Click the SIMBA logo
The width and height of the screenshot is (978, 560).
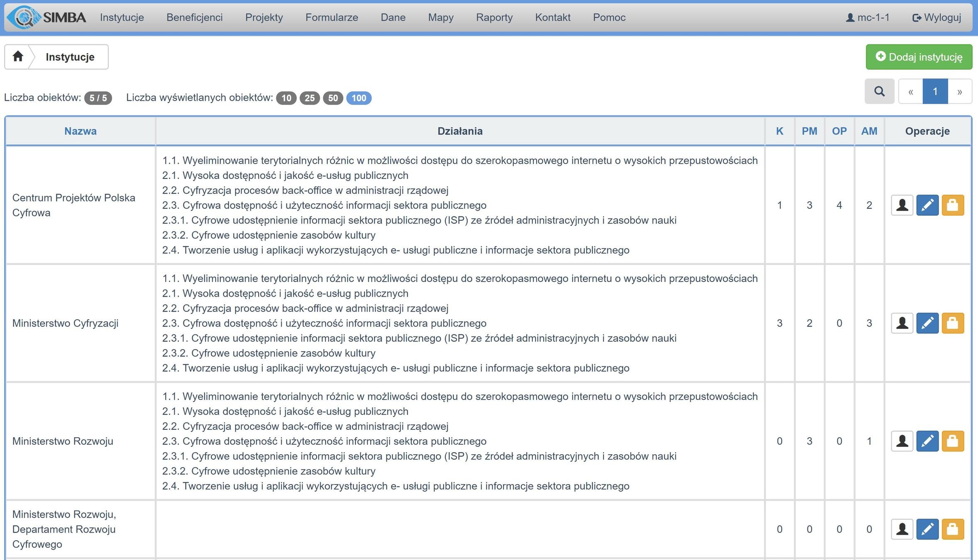click(x=47, y=17)
